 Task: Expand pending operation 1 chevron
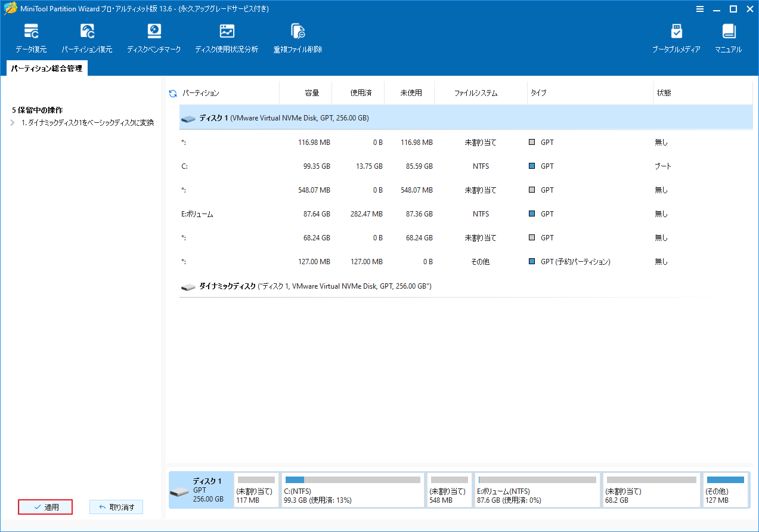click(x=13, y=122)
